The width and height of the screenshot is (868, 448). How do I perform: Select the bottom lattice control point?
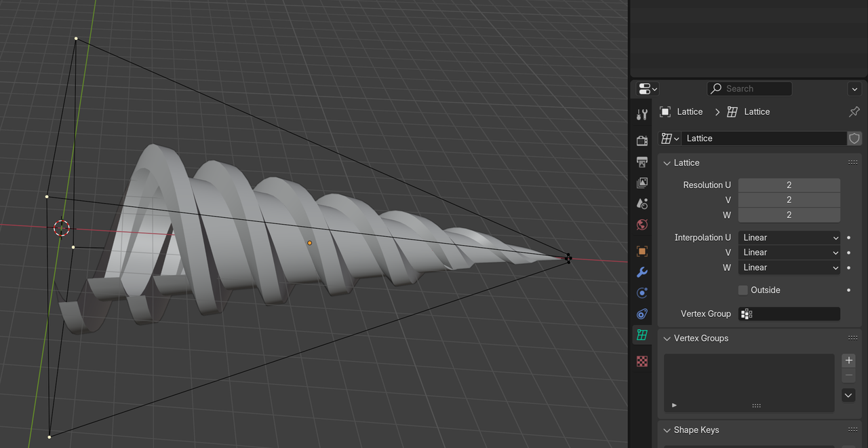click(x=50, y=437)
